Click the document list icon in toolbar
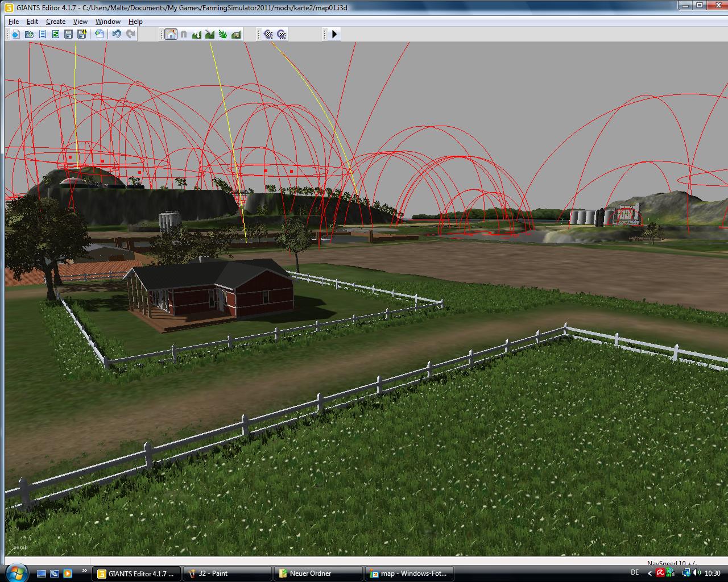This screenshot has height=582, width=728. [x=43, y=34]
